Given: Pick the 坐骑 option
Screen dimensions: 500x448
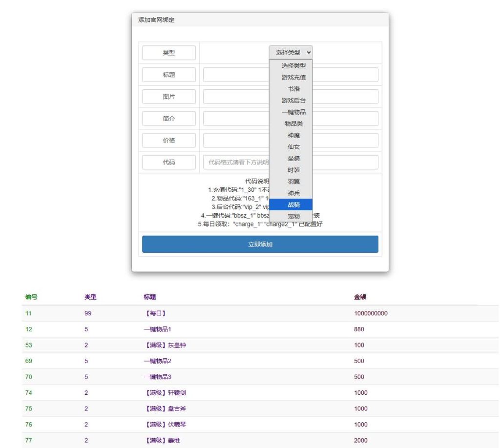Looking at the screenshot, I should click(293, 159).
